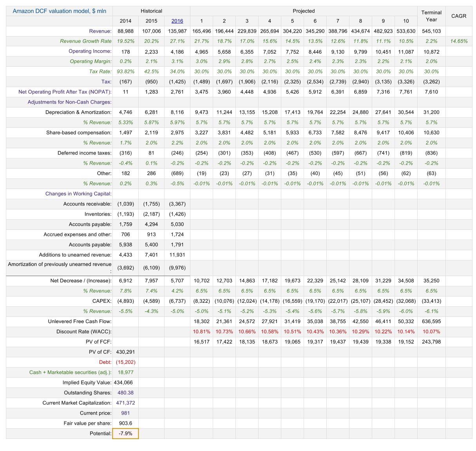This screenshot has height=451, width=476.
Task: Click the Terminal Year column header
Action: pyautogui.click(x=431, y=16)
